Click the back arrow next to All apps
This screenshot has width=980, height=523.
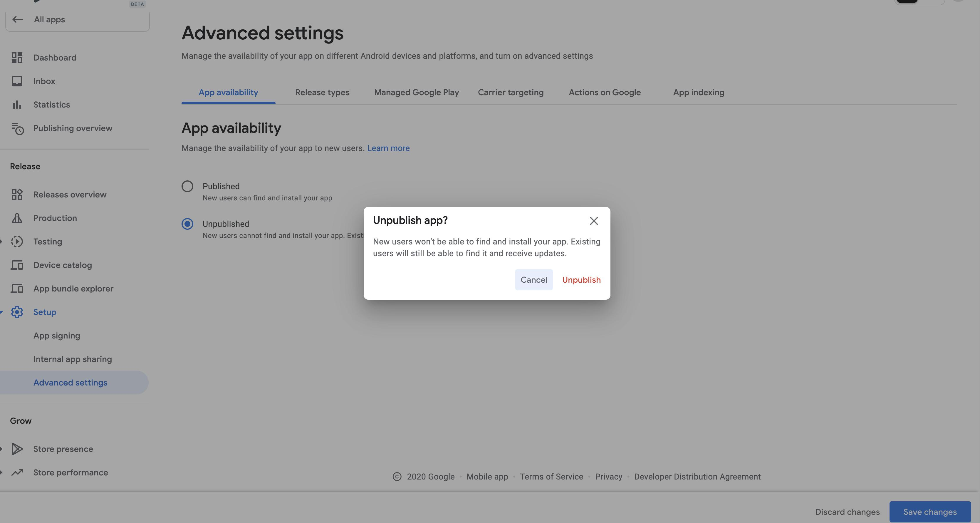click(x=18, y=19)
